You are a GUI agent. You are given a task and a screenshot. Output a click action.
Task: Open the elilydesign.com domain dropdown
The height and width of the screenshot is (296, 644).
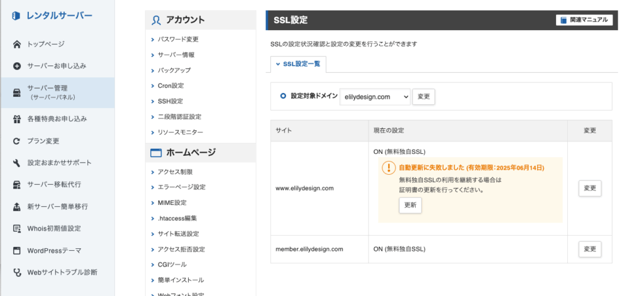375,97
